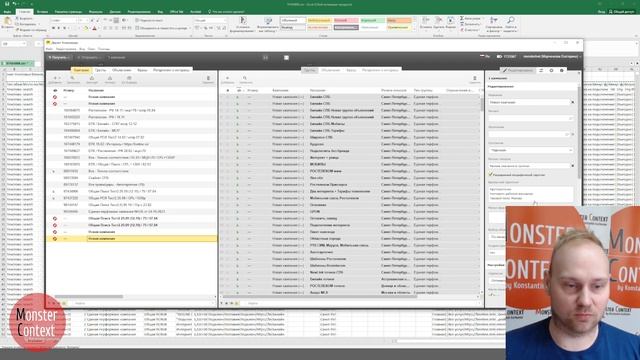Screen dimensions: 640x360
Task: Toggle Расширенный географический таргетинг checkbox
Action: pos(491,174)
